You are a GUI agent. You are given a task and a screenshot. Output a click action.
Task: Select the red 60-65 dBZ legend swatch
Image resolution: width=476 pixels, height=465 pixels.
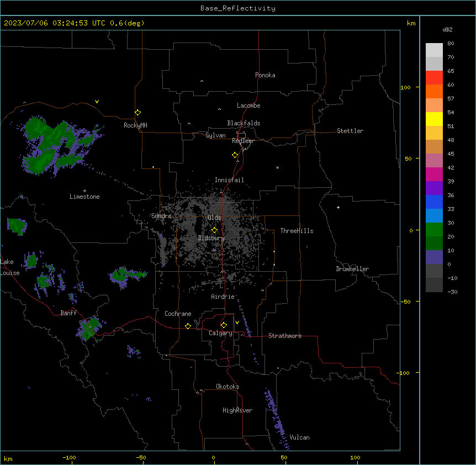(434, 78)
